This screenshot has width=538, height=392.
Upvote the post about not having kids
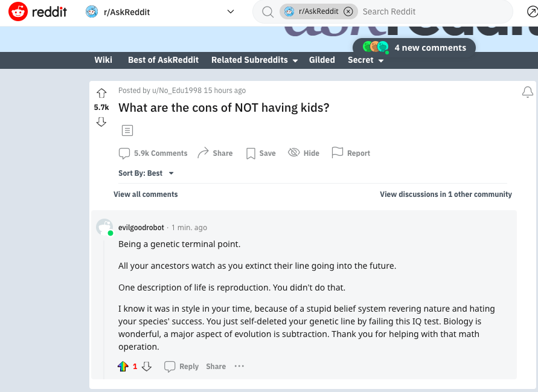pos(101,93)
